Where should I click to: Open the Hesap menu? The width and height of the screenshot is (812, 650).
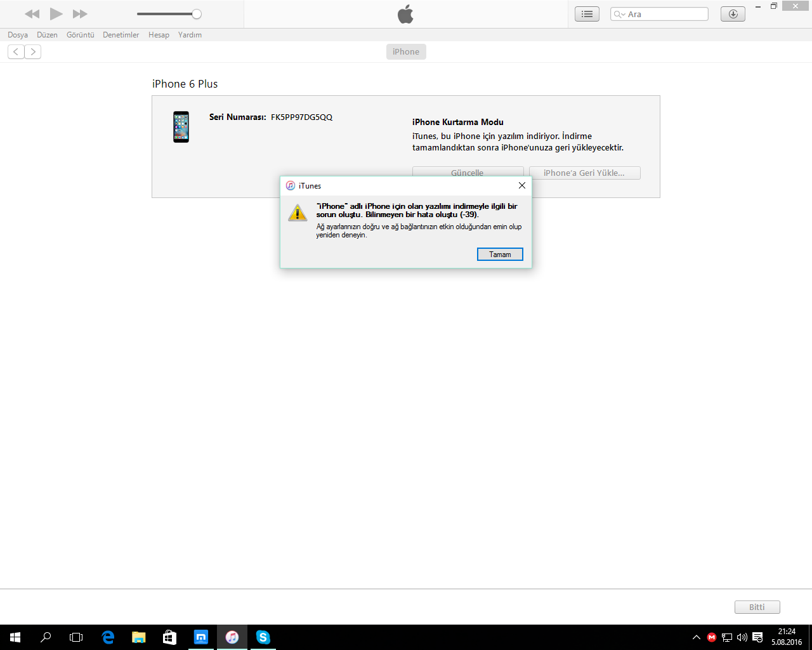click(159, 35)
